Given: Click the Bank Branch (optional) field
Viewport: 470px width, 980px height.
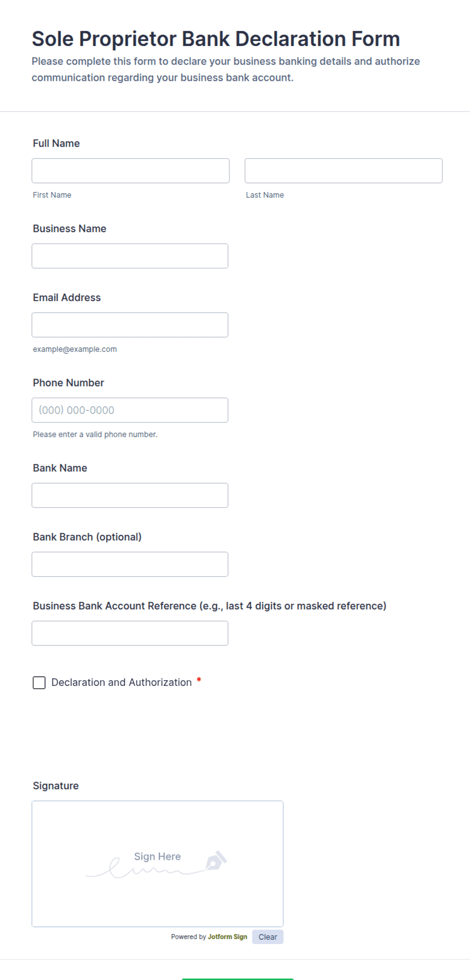Looking at the screenshot, I should click(130, 565).
